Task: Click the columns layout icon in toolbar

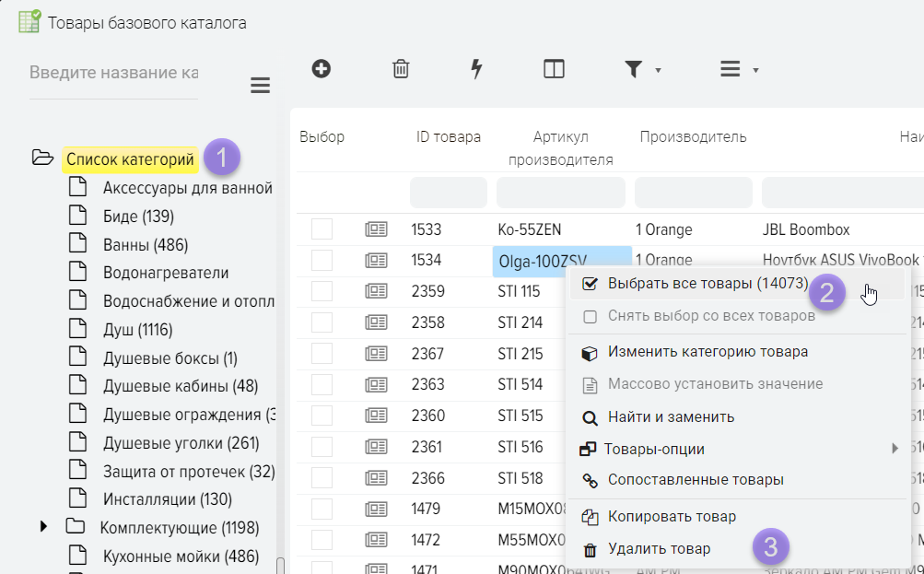Action: tap(554, 69)
